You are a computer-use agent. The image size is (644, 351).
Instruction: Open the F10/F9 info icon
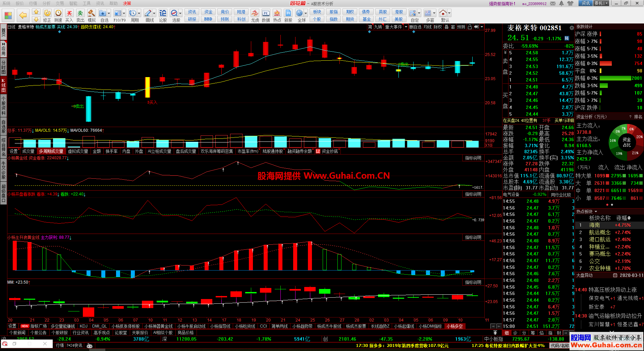click(x=118, y=13)
